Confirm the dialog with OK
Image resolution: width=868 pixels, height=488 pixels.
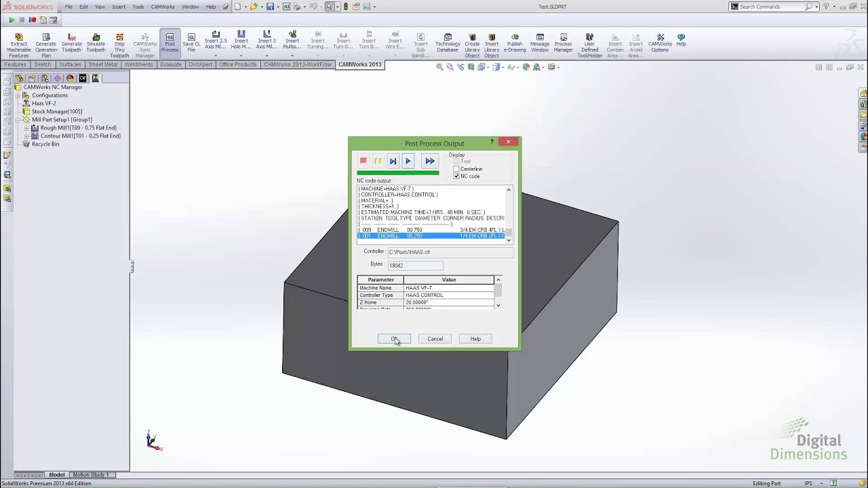(x=394, y=339)
